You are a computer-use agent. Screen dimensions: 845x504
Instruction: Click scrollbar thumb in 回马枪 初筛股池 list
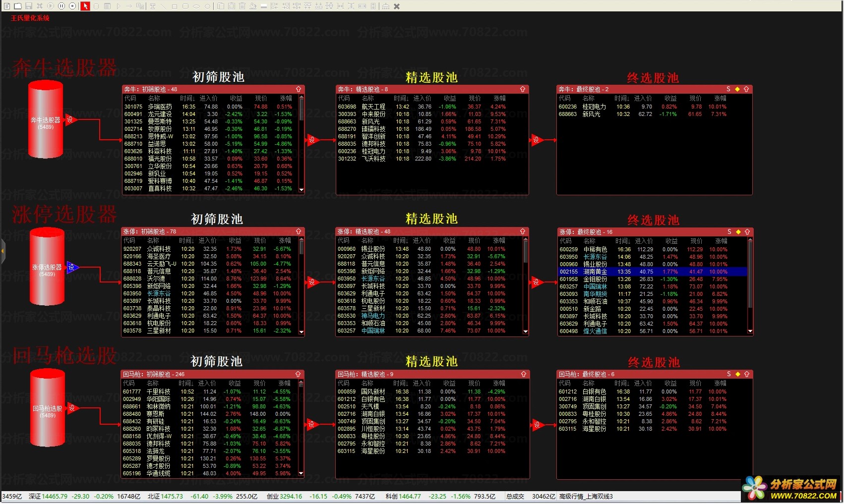click(301, 385)
